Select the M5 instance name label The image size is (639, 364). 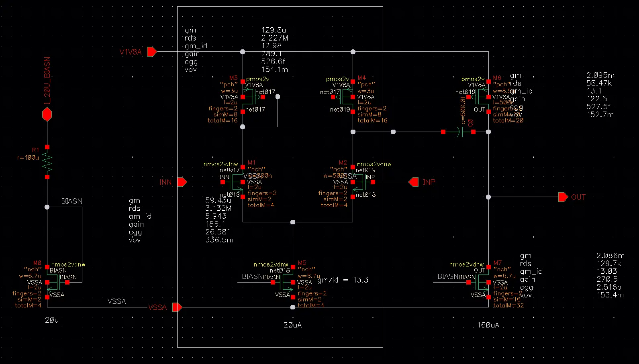tap(302, 263)
